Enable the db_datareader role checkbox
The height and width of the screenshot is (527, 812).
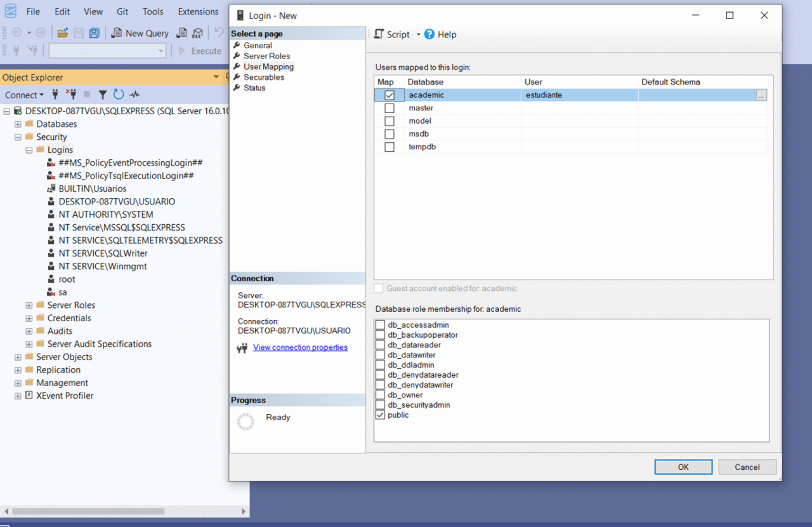380,345
